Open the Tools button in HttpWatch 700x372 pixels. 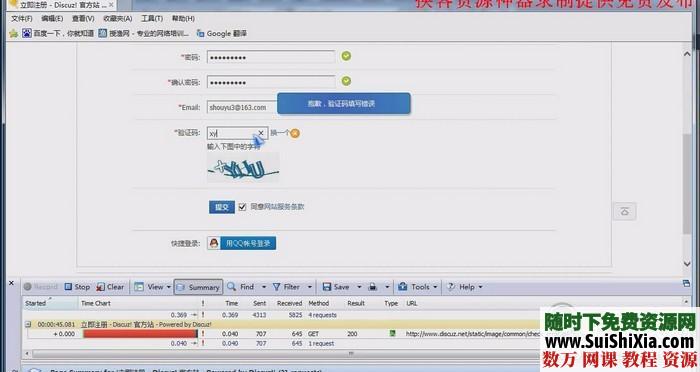(x=414, y=287)
